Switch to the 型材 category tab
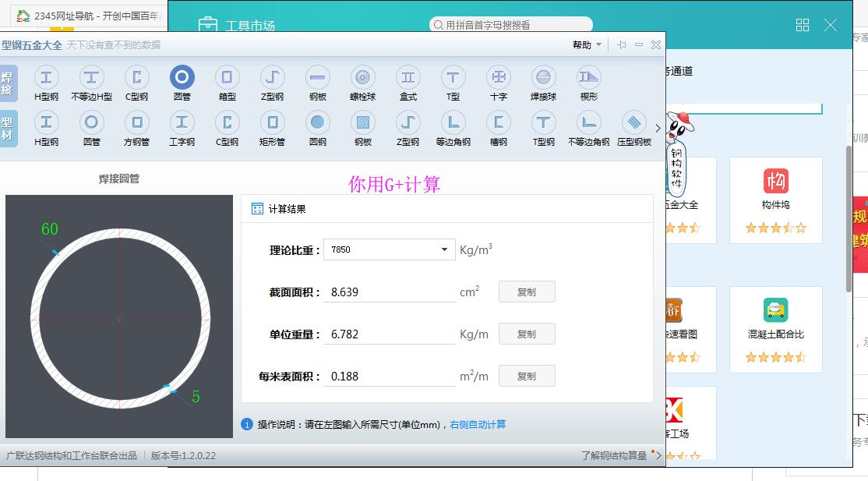This screenshot has height=481, width=868. click(8, 129)
